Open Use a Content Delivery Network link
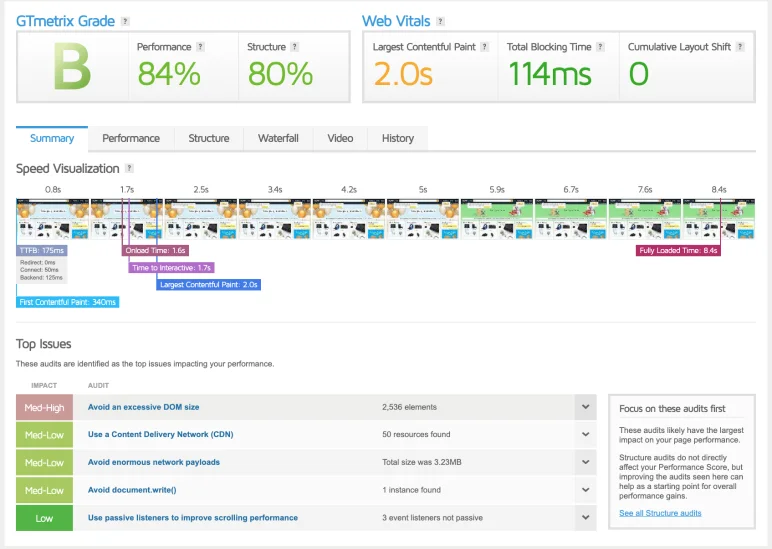 point(161,434)
